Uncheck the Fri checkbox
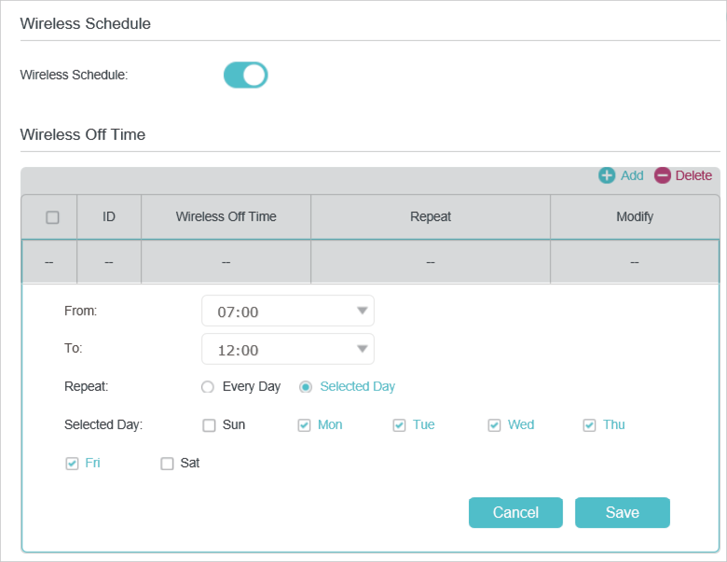Viewport: 727px width, 562px height. click(x=72, y=463)
